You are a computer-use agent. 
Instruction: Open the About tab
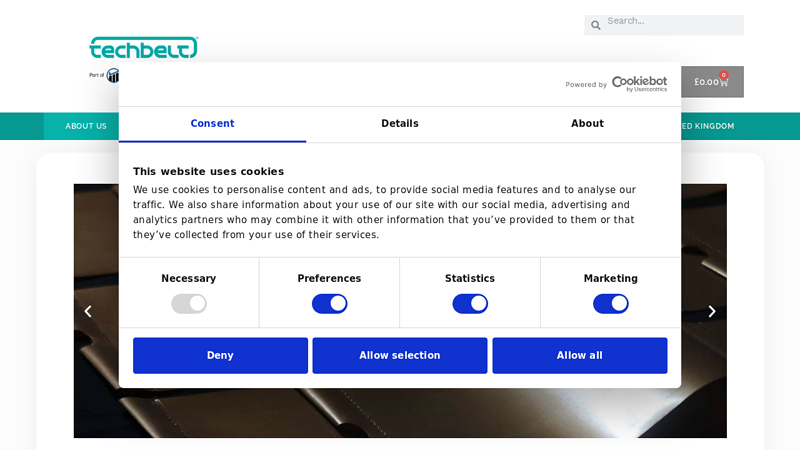tap(587, 123)
